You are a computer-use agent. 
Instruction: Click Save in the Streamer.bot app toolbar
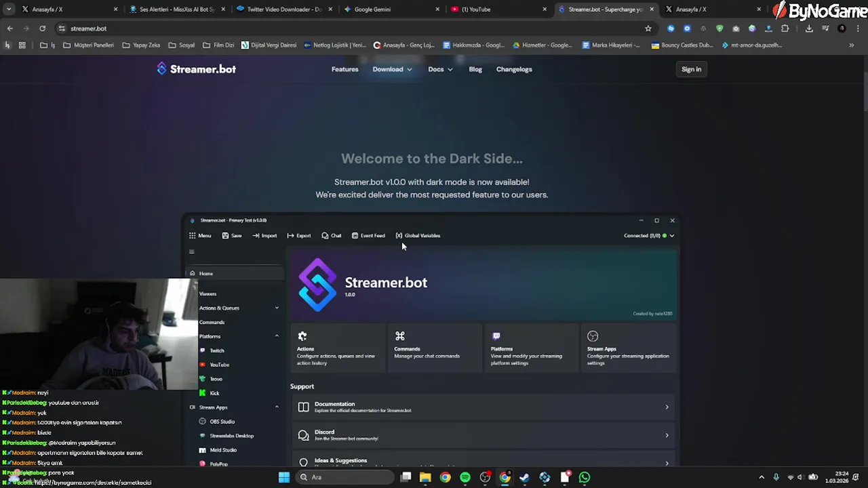231,236
